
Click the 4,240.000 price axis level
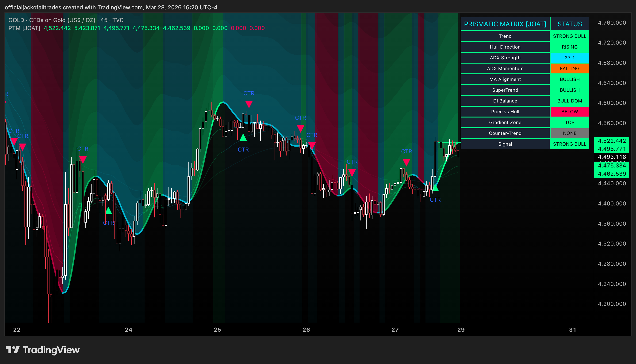point(612,284)
